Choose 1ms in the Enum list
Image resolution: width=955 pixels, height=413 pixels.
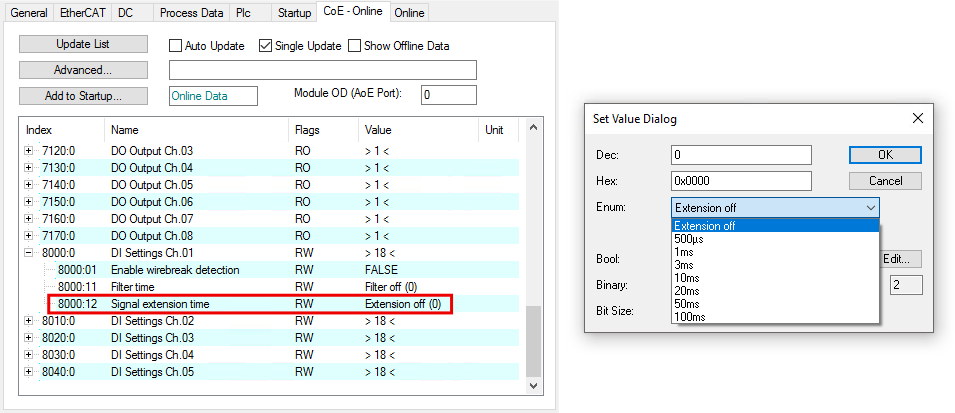775,252
